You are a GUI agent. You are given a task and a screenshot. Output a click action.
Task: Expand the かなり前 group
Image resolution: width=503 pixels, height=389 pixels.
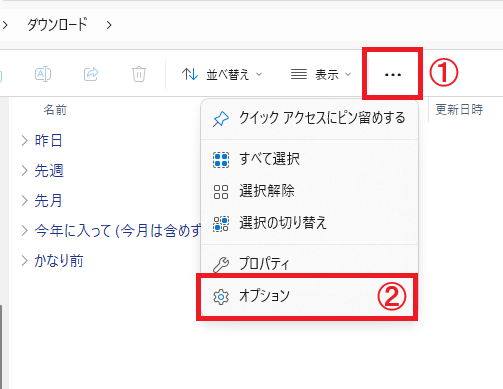tap(24, 261)
